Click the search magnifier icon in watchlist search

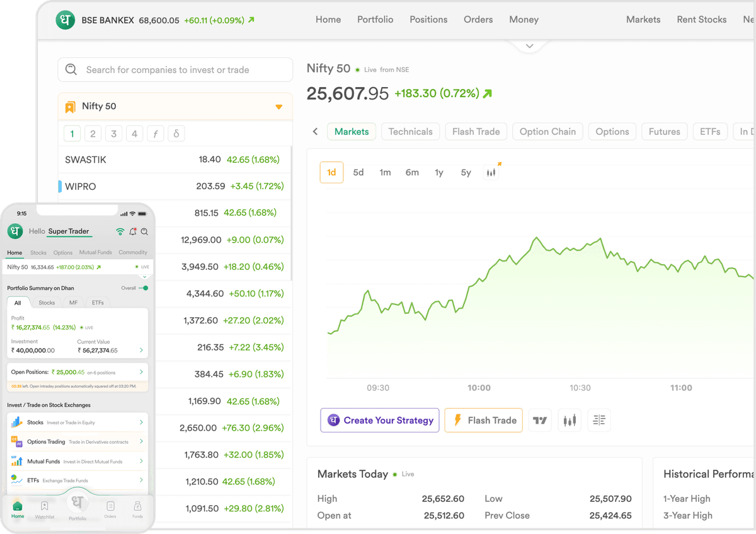tap(71, 69)
